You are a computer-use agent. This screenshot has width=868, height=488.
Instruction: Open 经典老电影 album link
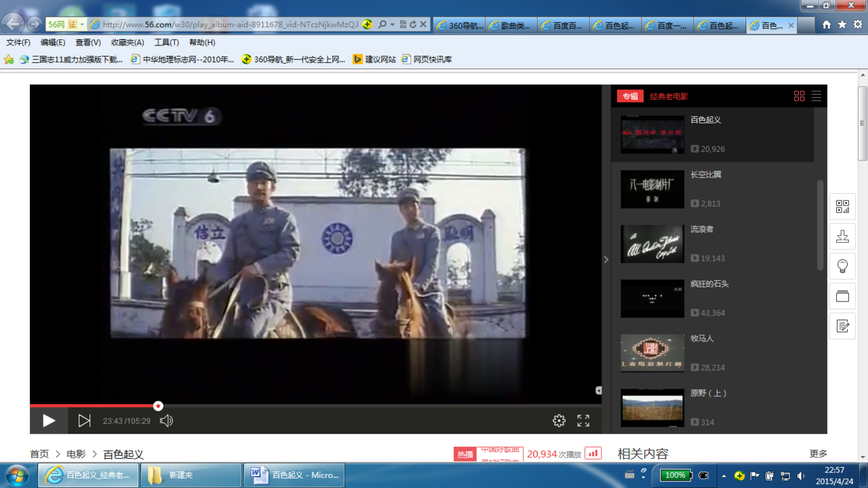point(669,96)
